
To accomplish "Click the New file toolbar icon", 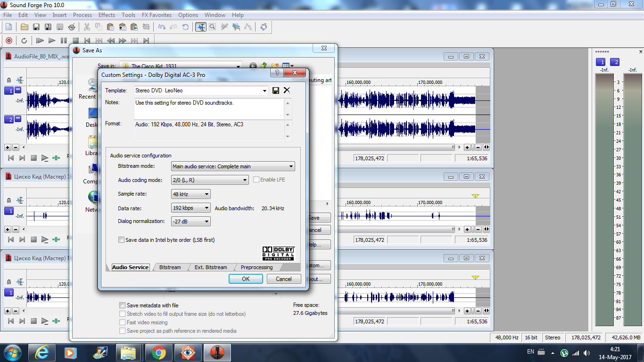I will tap(8, 27).
